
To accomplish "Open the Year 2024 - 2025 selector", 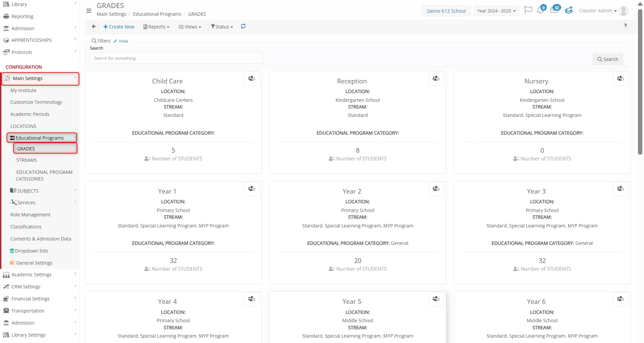I will click(x=496, y=11).
